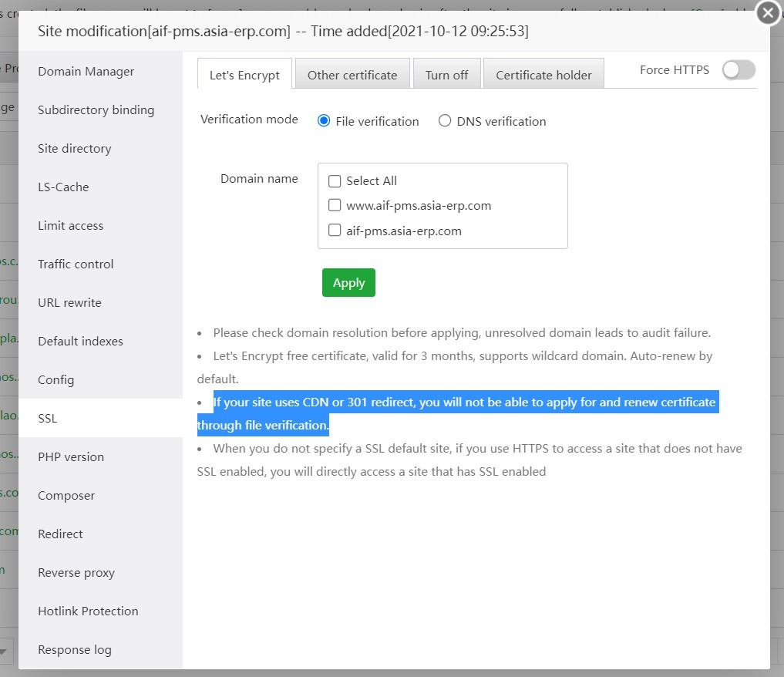
Task: Select Reverse proxy in the sidebar
Action: 76,573
